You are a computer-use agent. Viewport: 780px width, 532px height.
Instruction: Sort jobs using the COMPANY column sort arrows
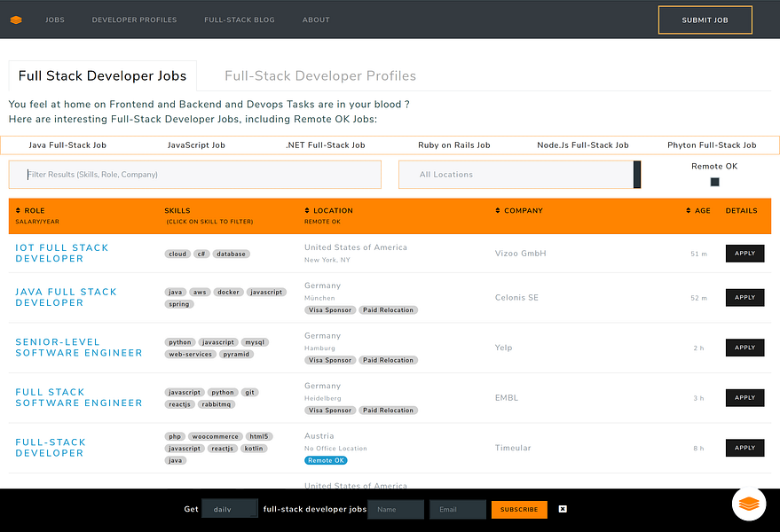(x=499, y=210)
